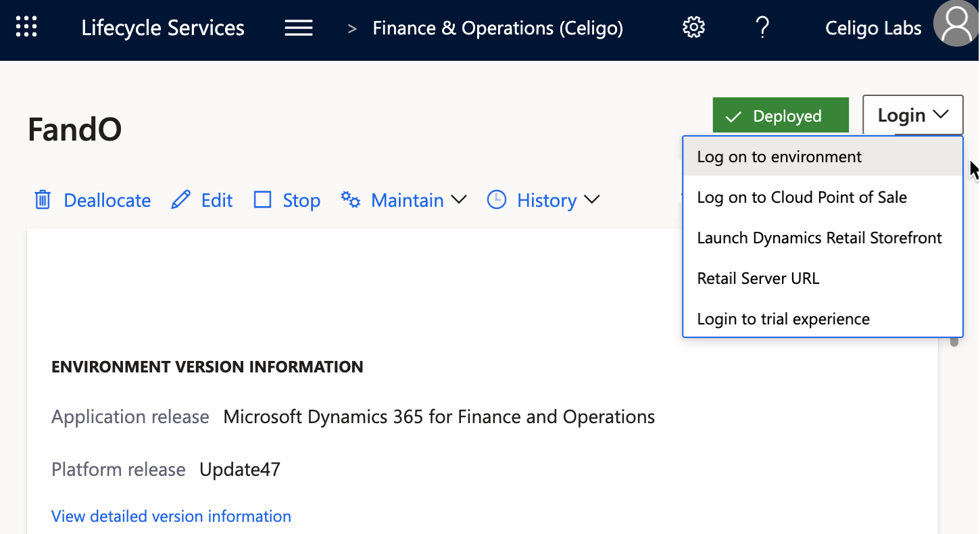980x534 pixels.
Task: Open Finance & Operations (Celigo) breadcrumb
Action: [x=498, y=28]
